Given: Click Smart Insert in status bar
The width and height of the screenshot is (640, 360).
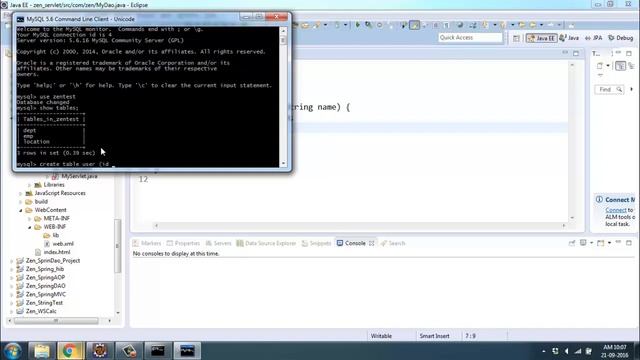Looking at the screenshot, I should pyautogui.click(x=434, y=336).
